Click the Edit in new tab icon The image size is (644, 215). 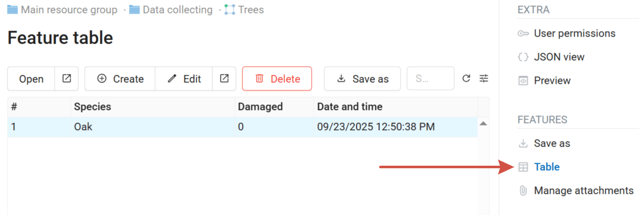pos(224,79)
